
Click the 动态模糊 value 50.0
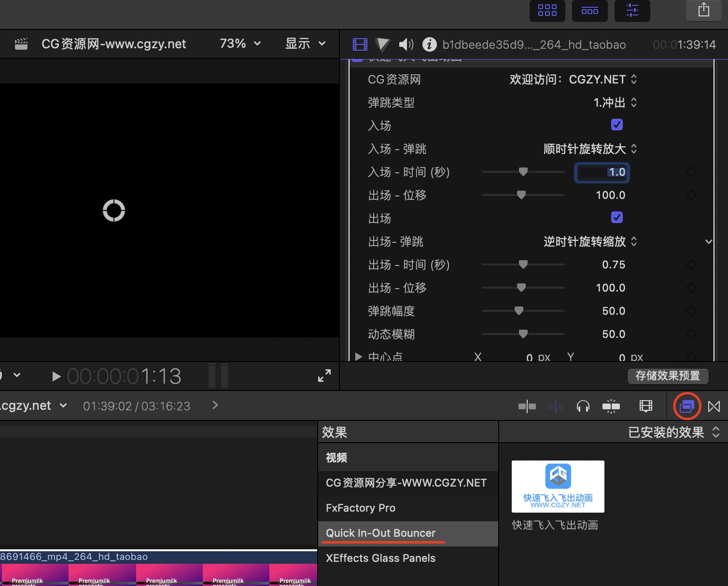click(614, 334)
